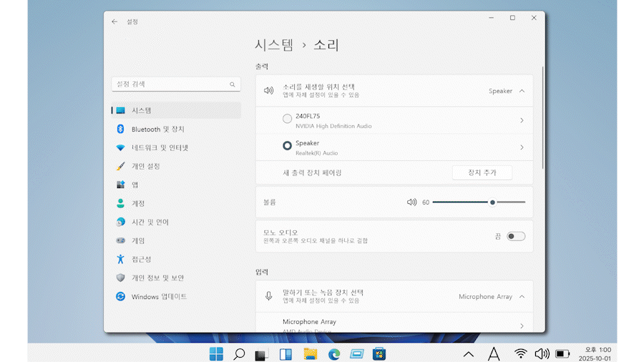Mute volume using speaker icon beside 60
644x362 pixels.
411,202
